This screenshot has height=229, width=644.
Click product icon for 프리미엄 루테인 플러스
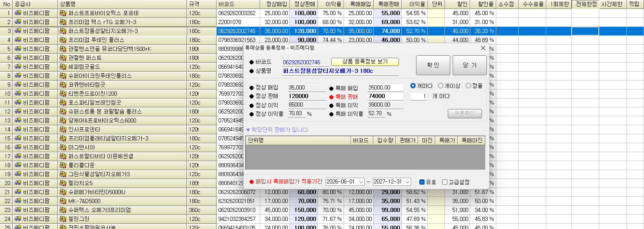click(x=63, y=40)
